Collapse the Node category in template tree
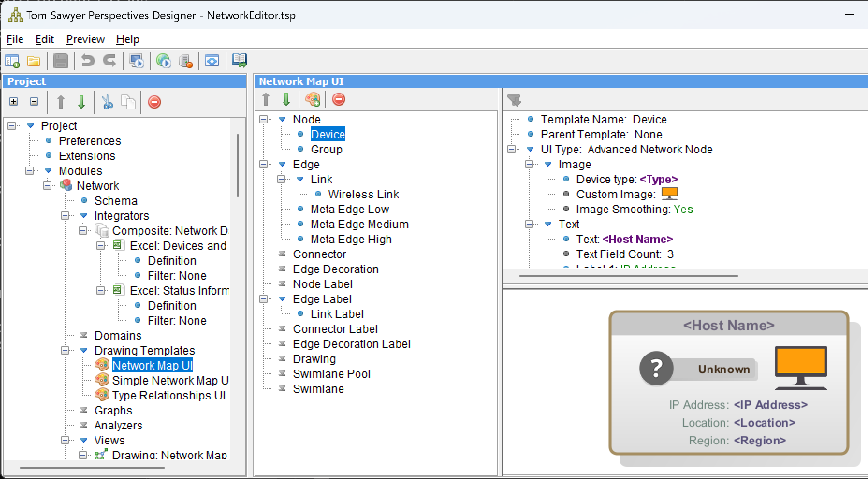This screenshot has height=479, width=868. point(264,119)
